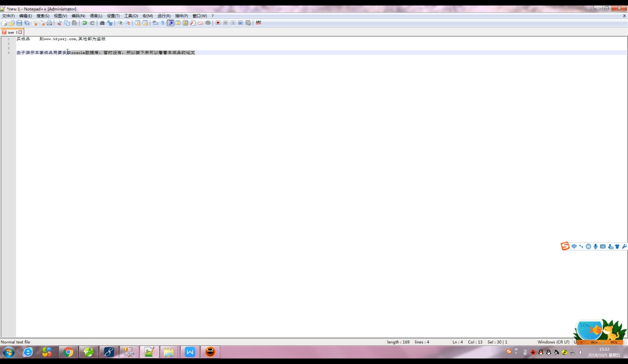Click the ABC spell-check toolbar icon
This screenshot has height=364, width=628.
[x=259, y=23]
